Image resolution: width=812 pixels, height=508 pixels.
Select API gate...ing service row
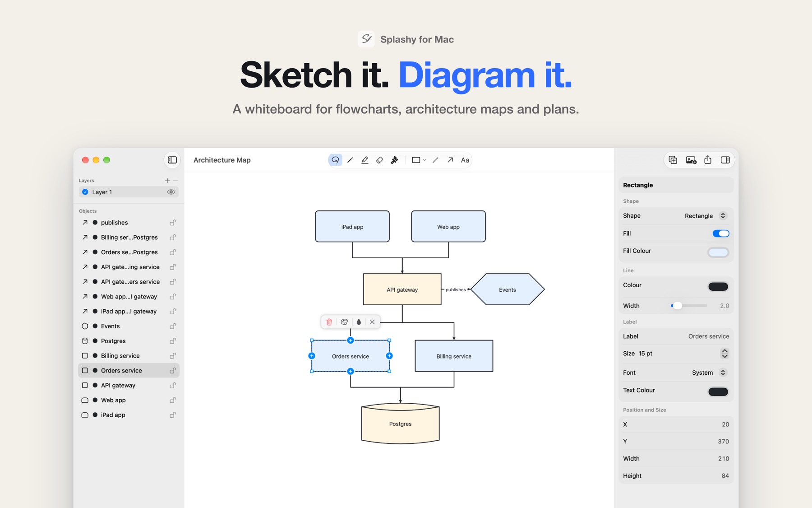coord(129,267)
